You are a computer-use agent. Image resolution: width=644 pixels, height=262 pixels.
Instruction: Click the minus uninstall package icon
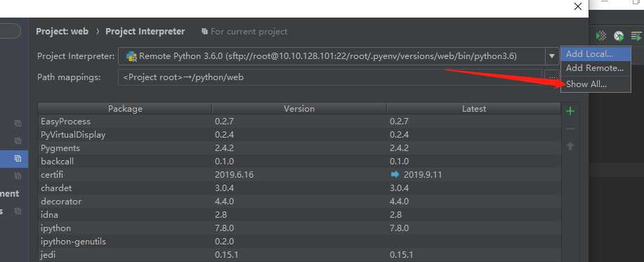coord(570,129)
